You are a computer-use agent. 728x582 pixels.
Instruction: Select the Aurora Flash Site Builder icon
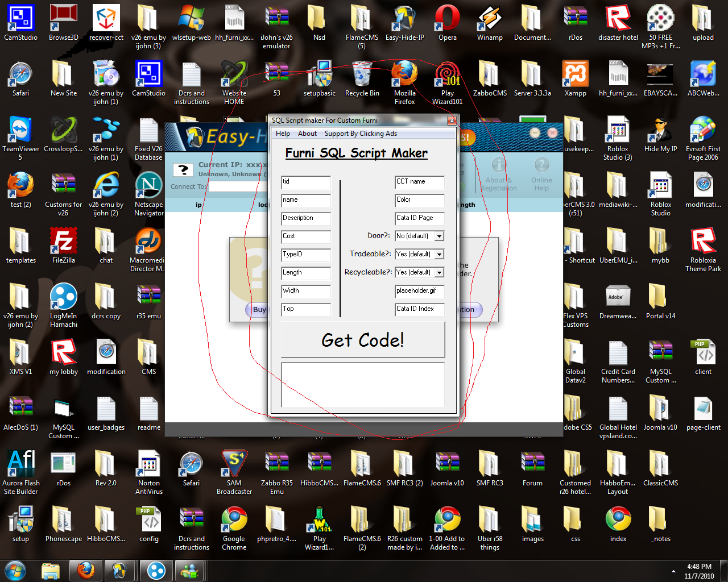click(x=20, y=473)
